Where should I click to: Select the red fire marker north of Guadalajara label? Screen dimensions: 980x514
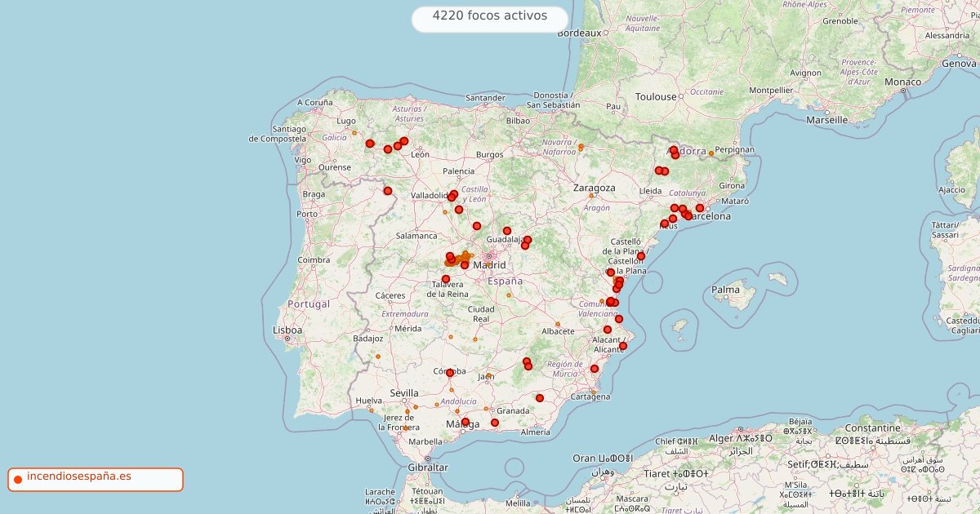pyautogui.click(x=507, y=230)
